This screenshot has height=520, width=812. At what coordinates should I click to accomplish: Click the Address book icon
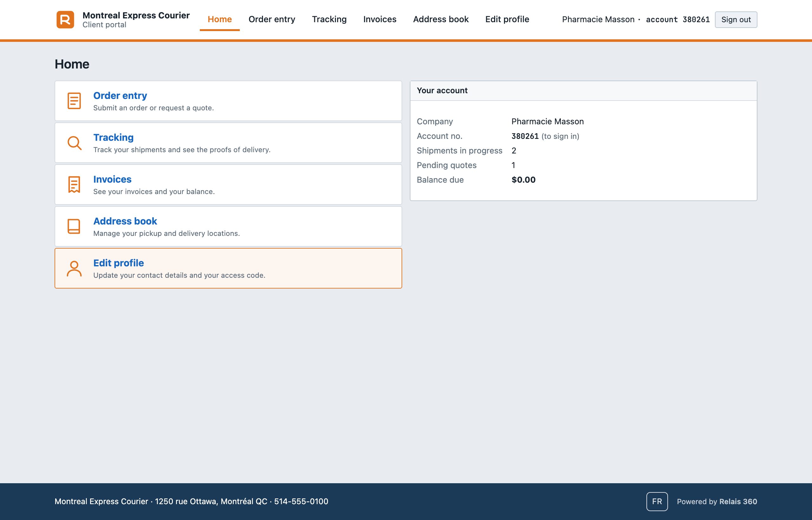point(74,226)
